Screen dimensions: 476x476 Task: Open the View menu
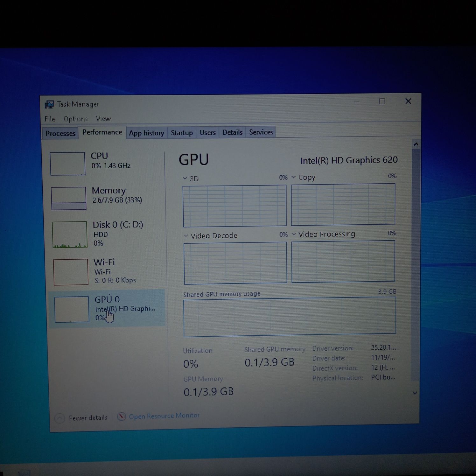pos(103,119)
